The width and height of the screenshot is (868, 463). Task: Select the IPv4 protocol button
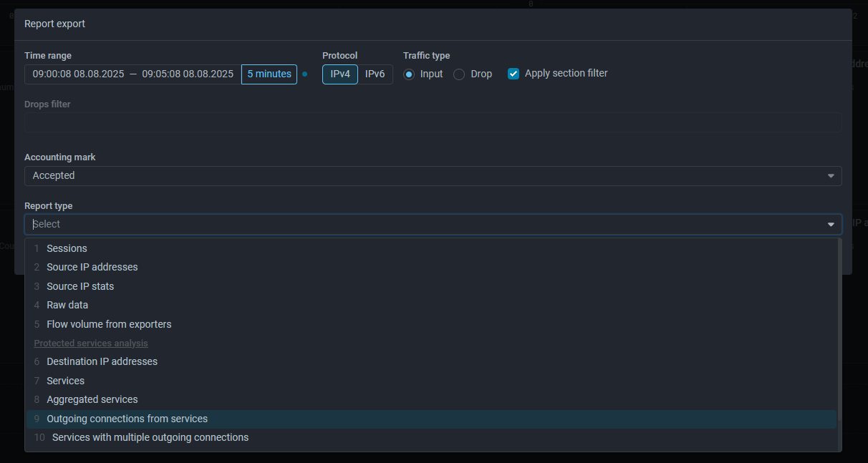[340, 74]
